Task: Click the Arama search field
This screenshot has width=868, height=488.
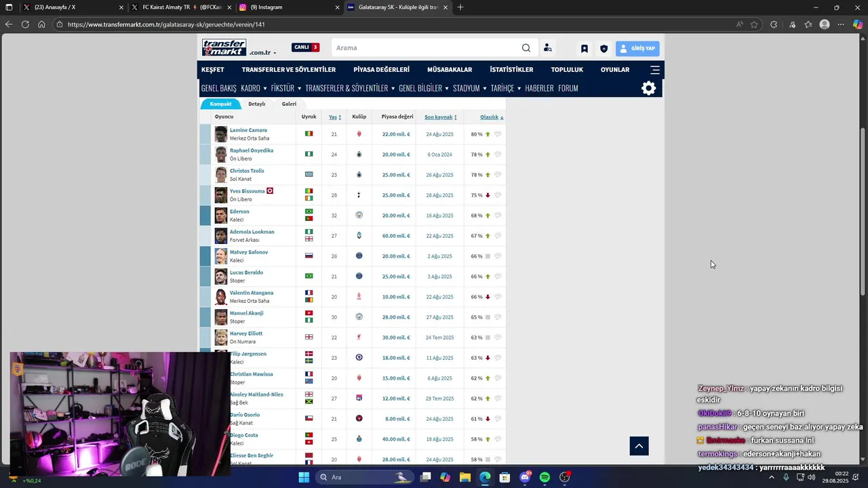Action: tap(426, 48)
